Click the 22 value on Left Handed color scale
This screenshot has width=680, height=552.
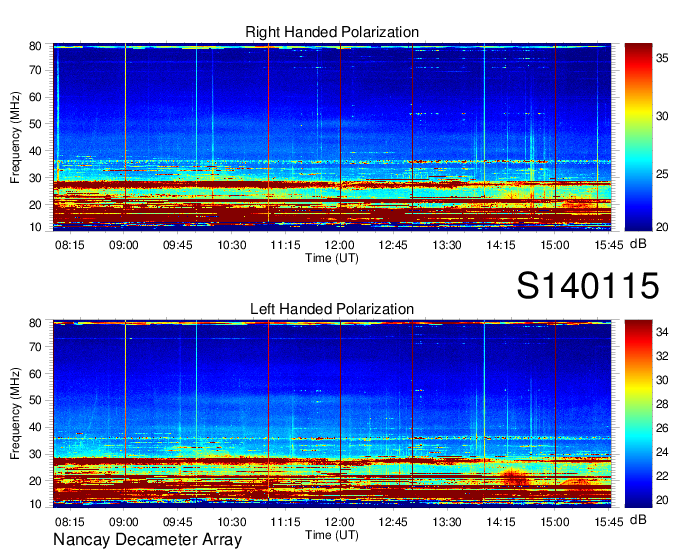click(x=662, y=476)
